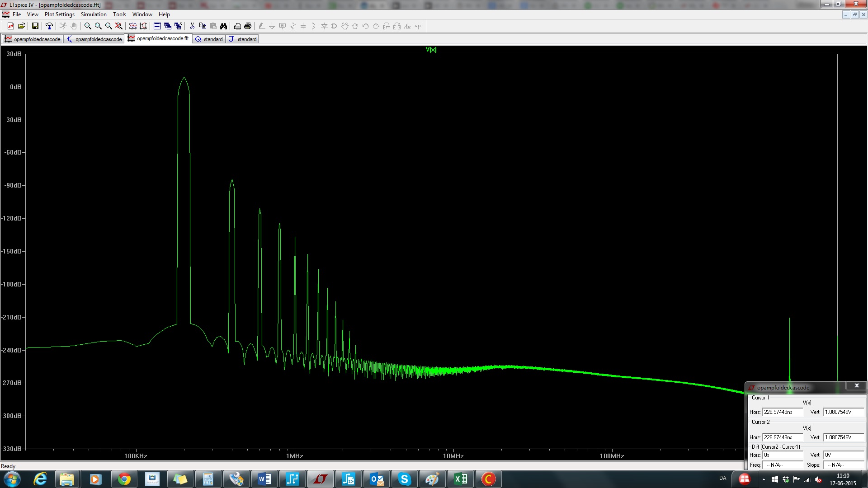The image size is (868, 488).
Task: Click Cursor 2 Vert value field
Action: pyautogui.click(x=844, y=437)
